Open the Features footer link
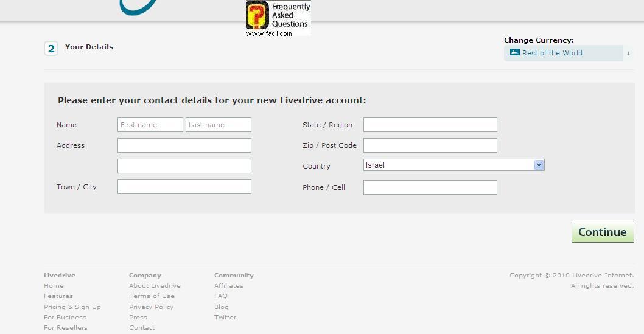The width and height of the screenshot is (644, 334). coord(58,296)
